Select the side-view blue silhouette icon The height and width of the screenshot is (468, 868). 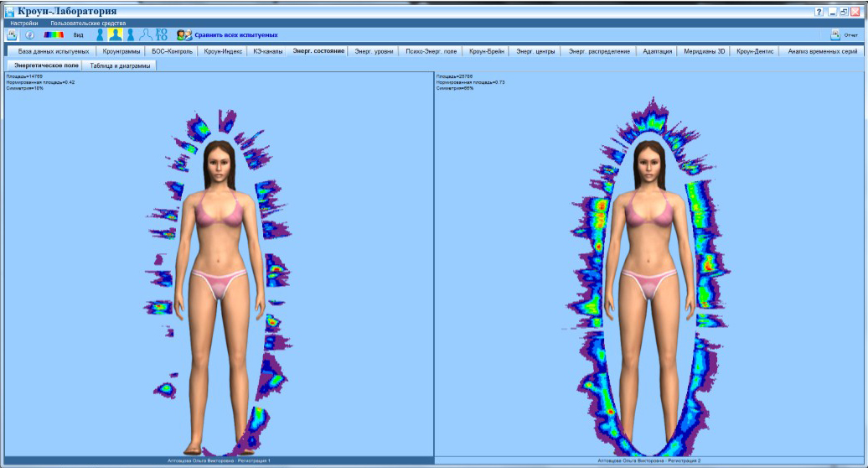coord(101,35)
